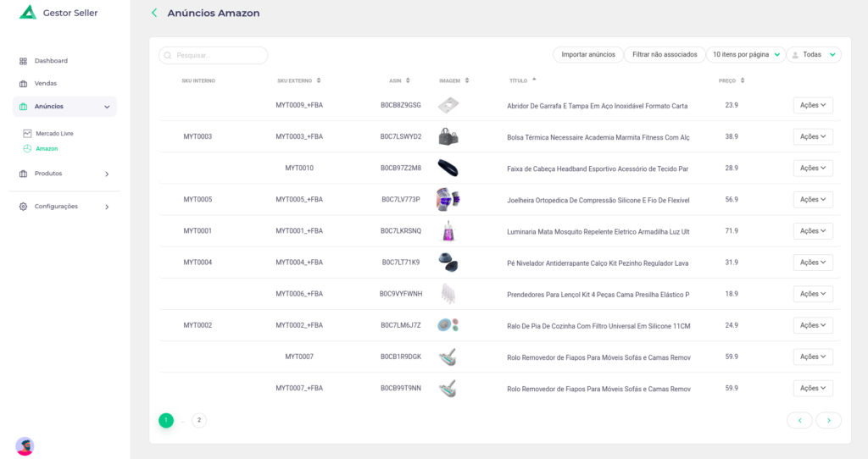Open the 10 itens por página dropdown

(745, 54)
